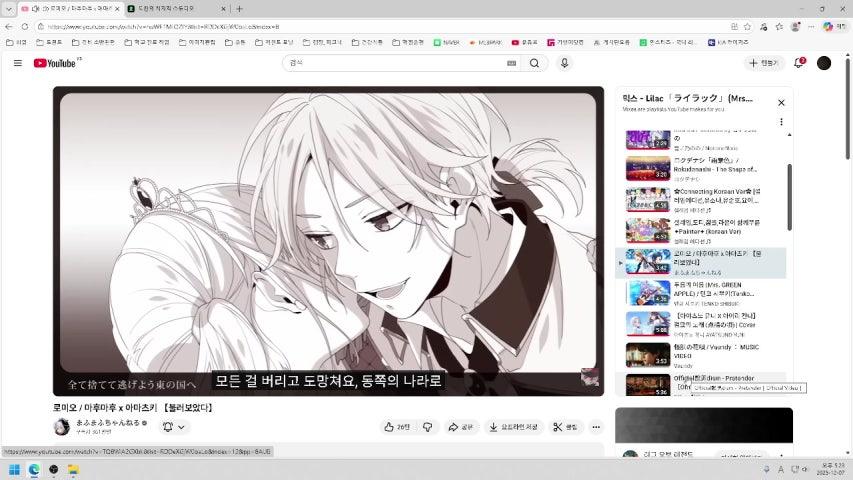Image resolution: width=853 pixels, height=480 pixels.
Task: Open the on-screen keyboard icon in search box
Action: [512, 63]
